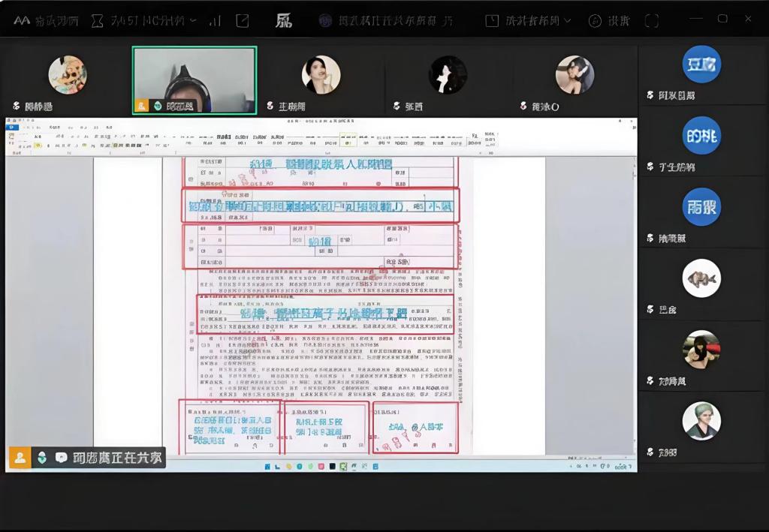Select the first participant avatar in top row
The image size is (769, 532).
68,75
